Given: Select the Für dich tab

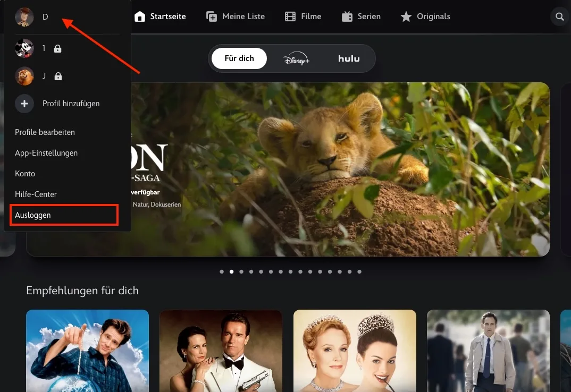Looking at the screenshot, I should pyautogui.click(x=239, y=58).
